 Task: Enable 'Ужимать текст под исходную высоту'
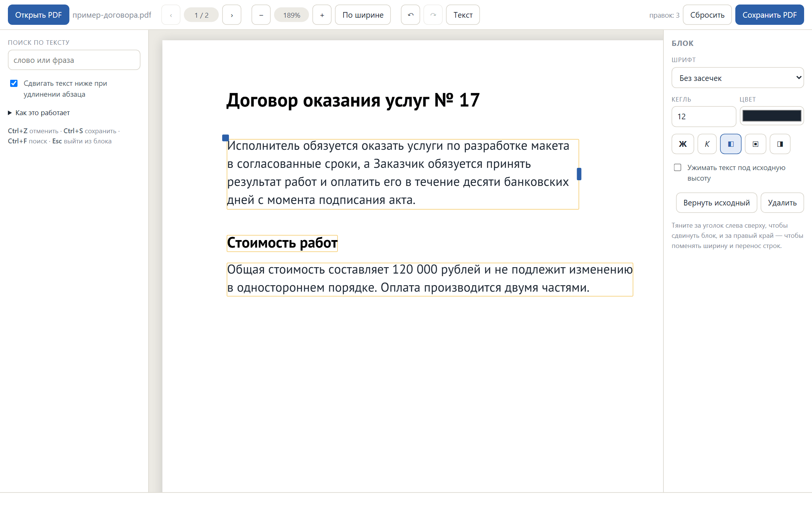coord(677,167)
